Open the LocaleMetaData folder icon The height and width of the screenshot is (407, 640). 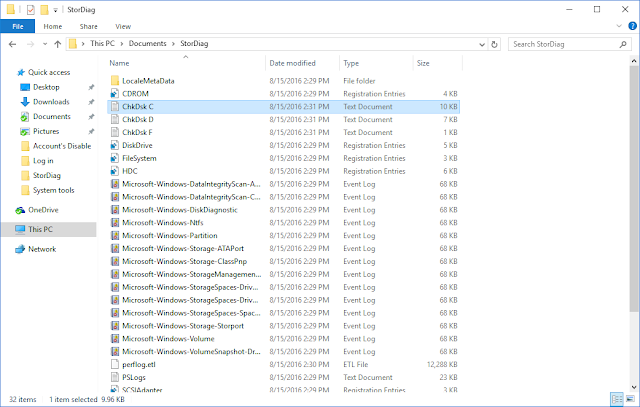(x=115, y=81)
